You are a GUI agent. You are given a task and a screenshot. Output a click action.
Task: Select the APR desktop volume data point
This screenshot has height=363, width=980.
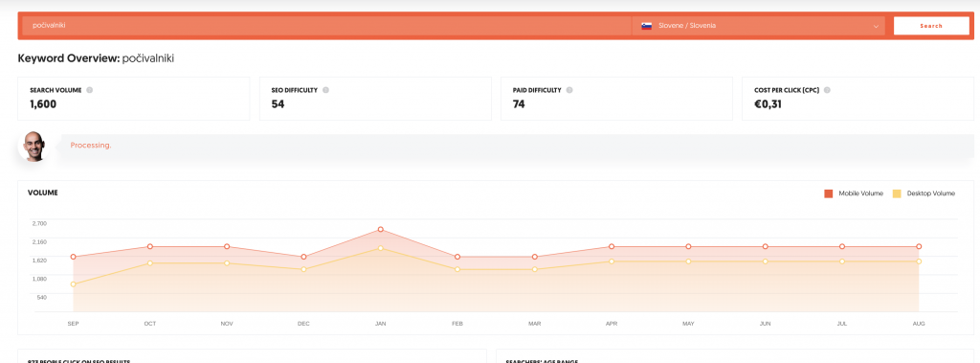(612, 261)
